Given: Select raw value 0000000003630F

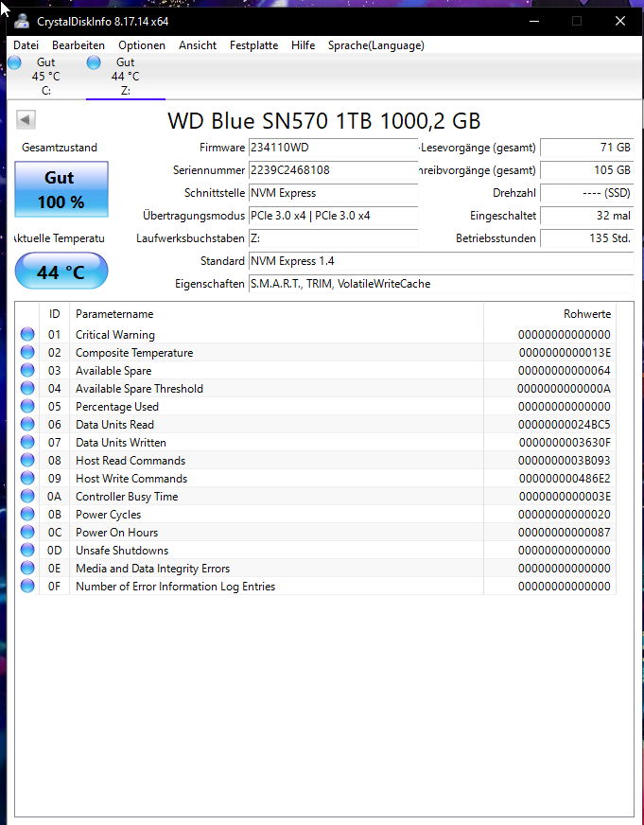Looking at the screenshot, I should click(x=565, y=443).
